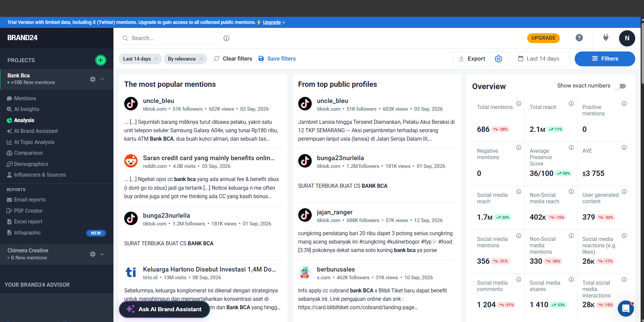
Task: Open PDF Creator
Action: click(28, 211)
